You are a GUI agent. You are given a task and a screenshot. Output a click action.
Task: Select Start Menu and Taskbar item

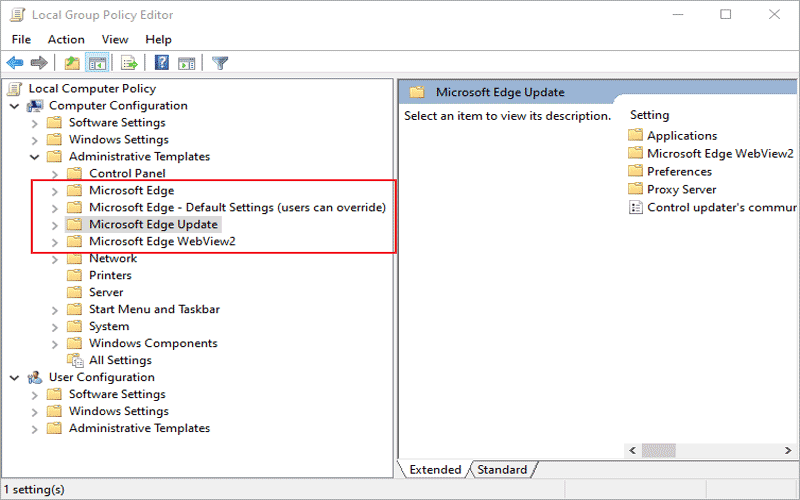pyautogui.click(x=154, y=309)
